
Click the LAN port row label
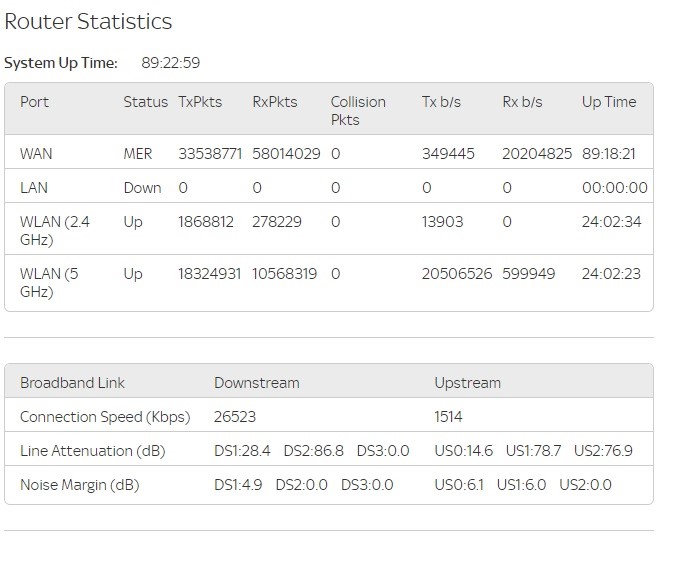point(34,188)
